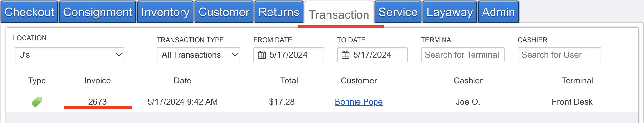Go to the Inventory tab
Screen dimensions: 644x123
pos(165,12)
